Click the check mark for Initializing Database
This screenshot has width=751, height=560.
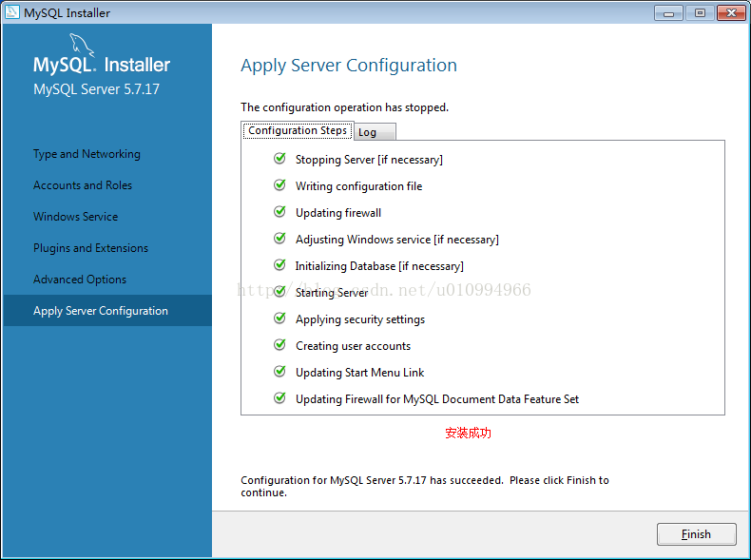click(279, 265)
